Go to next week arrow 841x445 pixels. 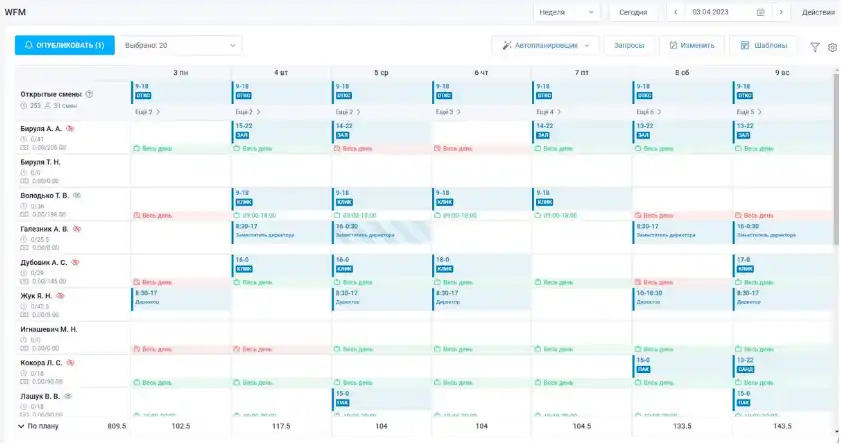781,12
